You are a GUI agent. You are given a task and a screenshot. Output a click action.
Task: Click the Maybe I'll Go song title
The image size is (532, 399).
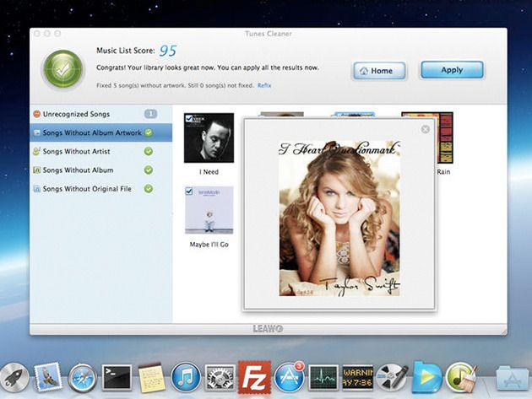(x=209, y=245)
